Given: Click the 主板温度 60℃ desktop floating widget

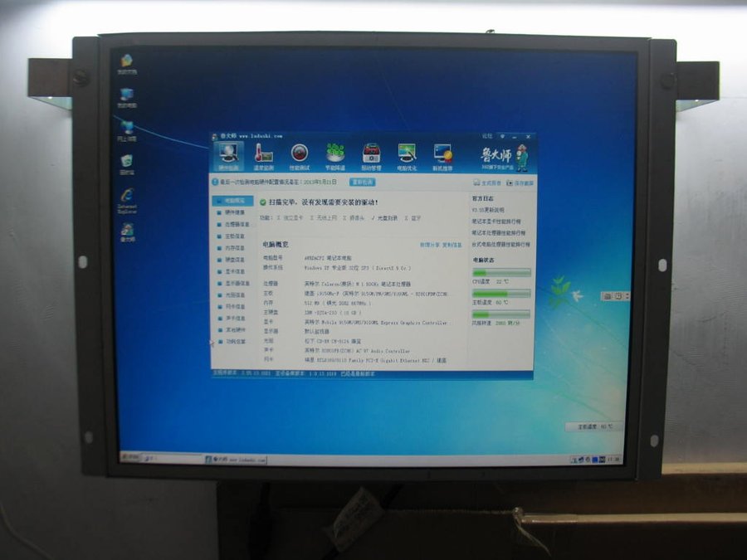Looking at the screenshot, I should (x=594, y=426).
